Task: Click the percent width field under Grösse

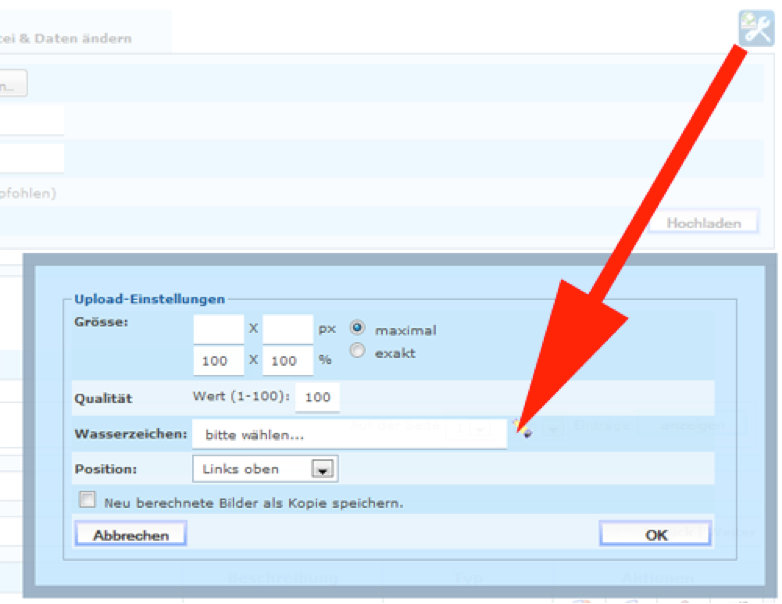Action: [x=218, y=360]
